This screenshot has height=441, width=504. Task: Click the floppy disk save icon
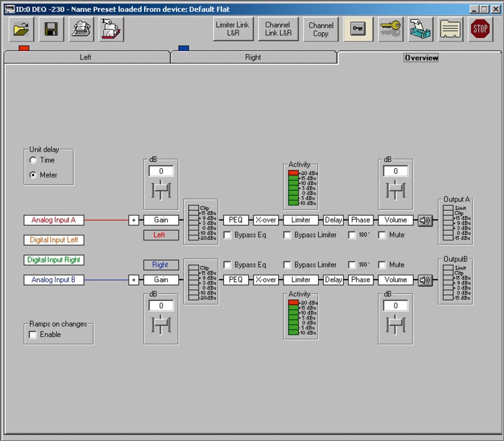(x=51, y=29)
